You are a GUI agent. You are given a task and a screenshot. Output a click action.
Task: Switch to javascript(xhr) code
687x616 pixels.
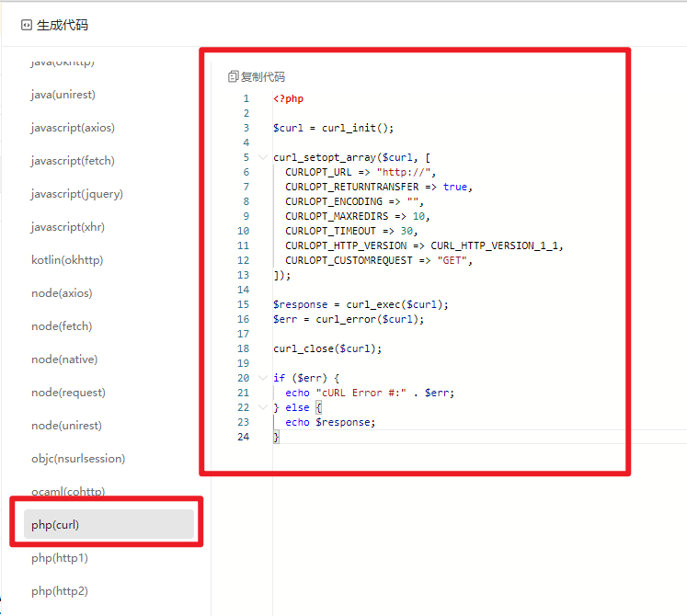(68, 227)
